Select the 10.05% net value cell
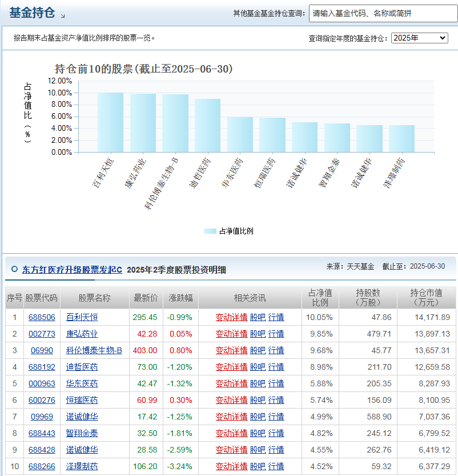Screen dimensions: 458x476 [319, 317]
